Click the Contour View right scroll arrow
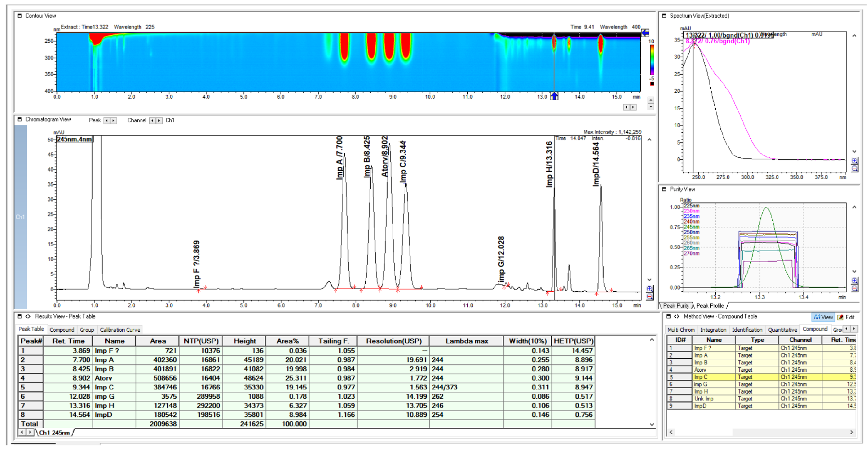Image resolution: width=868 pixels, height=449 pixels. 633,107
